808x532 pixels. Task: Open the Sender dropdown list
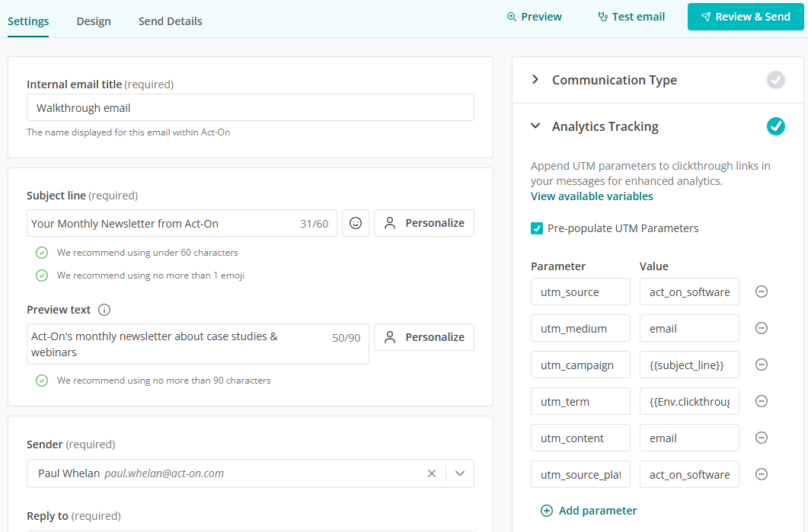pos(460,473)
